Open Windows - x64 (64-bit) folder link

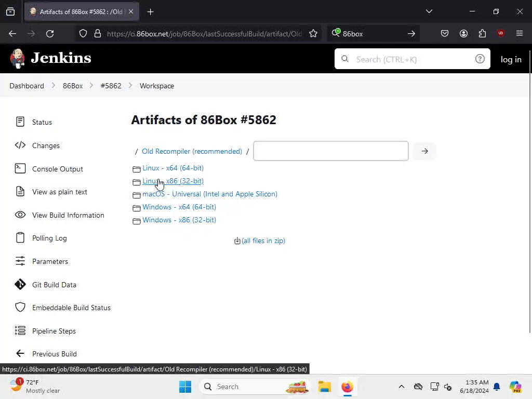[179, 207]
